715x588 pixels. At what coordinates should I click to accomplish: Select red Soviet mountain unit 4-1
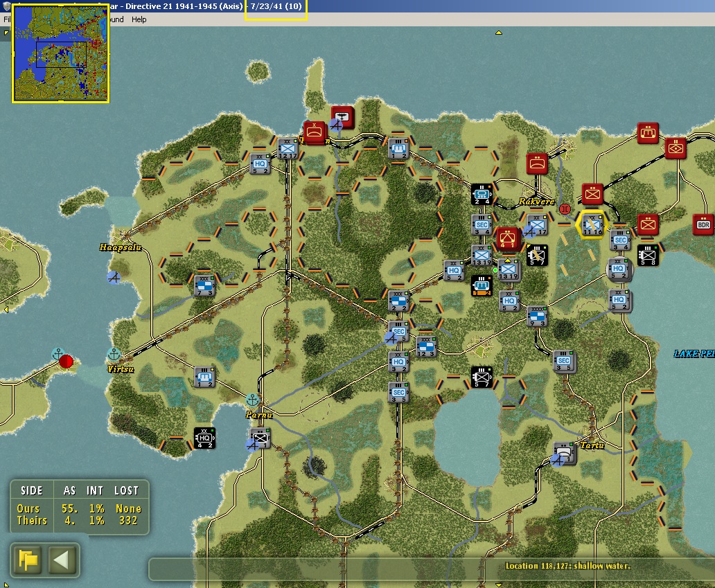click(x=507, y=238)
